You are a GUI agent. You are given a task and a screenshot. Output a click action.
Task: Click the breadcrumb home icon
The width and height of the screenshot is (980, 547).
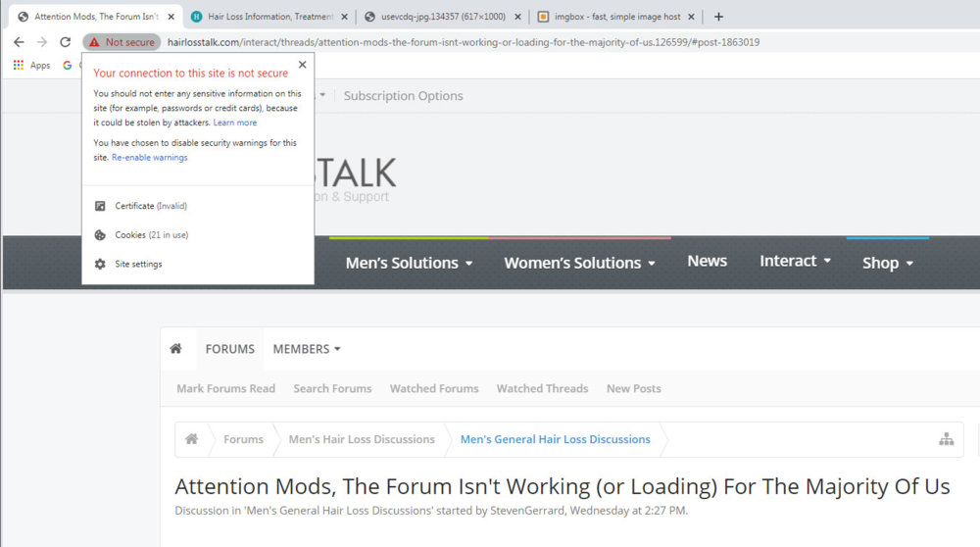click(x=192, y=439)
